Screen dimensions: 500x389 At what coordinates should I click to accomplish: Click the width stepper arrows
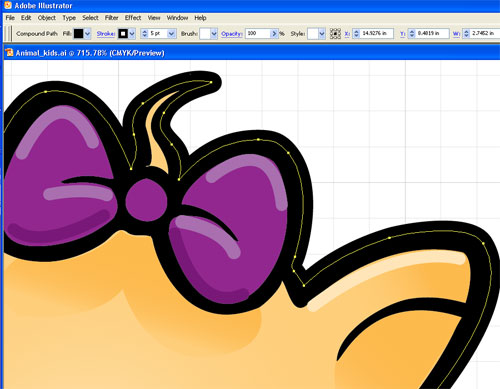466,33
